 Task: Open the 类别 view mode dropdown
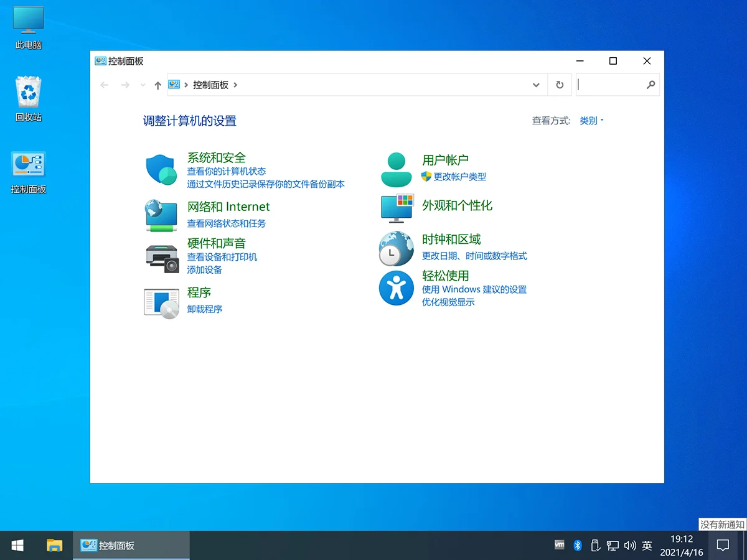click(x=590, y=120)
